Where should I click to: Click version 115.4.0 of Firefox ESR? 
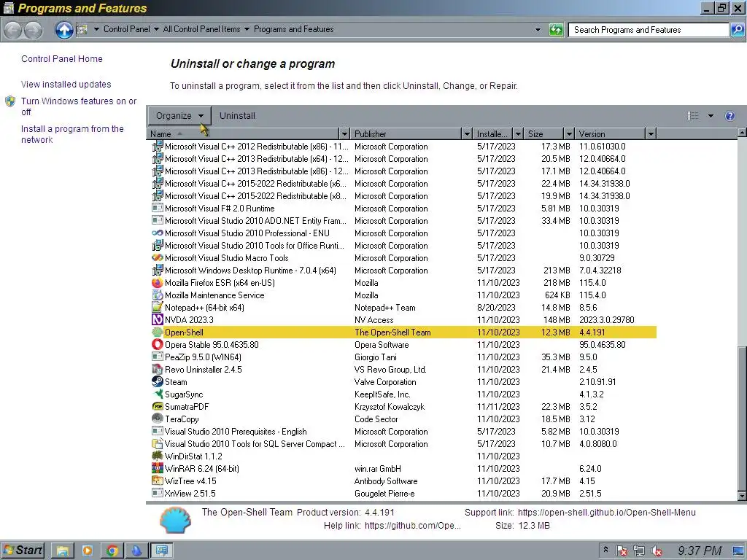point(592,282)
